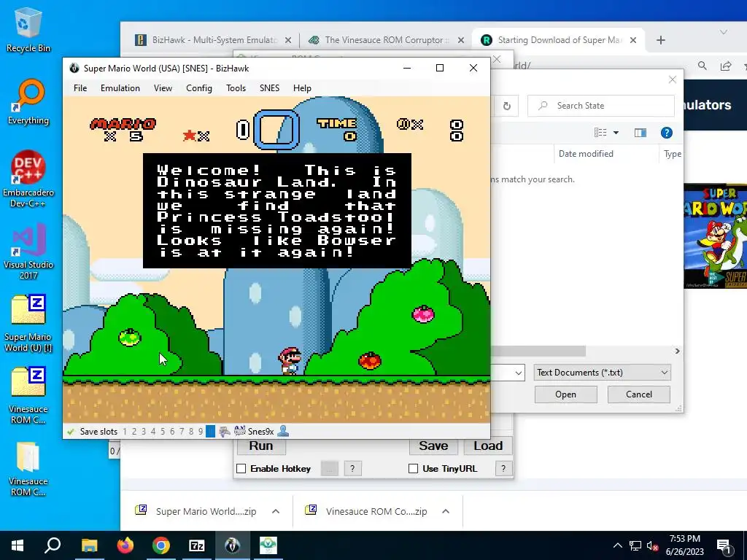Select Super Mario World (U) zip desktop icon
Viewport: 747px width, 560px height.
[28, 324]
